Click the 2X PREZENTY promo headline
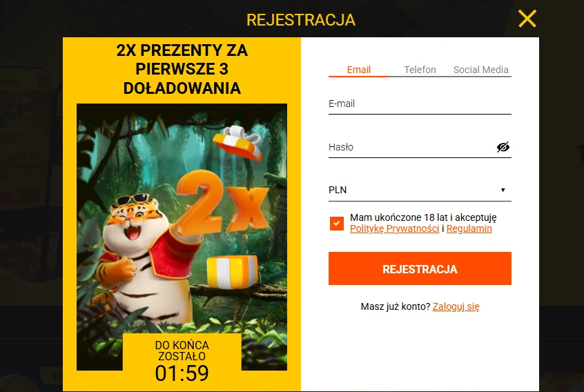The height and width of the screenshot is (392, 584). [182, 69]
